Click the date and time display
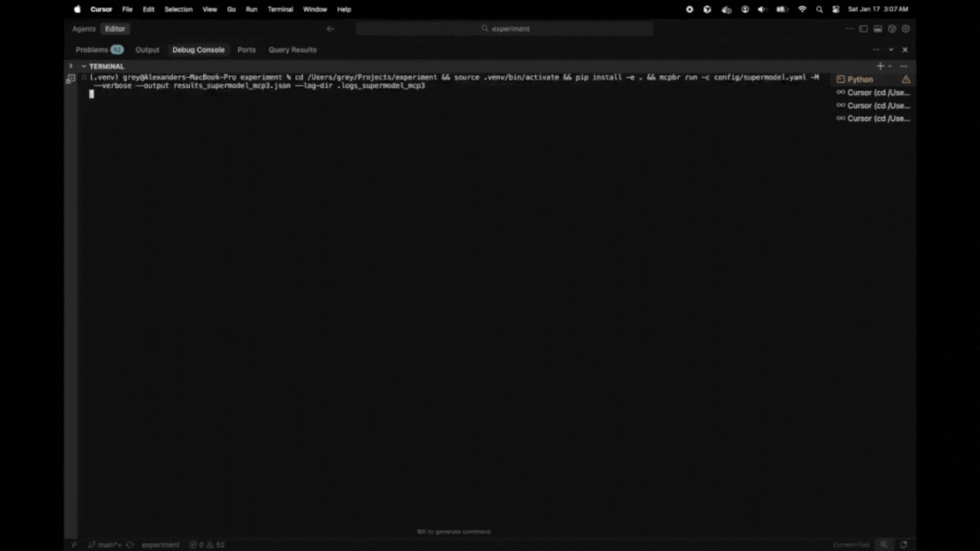Screen dimensions: 980x551 coord(877,9)
